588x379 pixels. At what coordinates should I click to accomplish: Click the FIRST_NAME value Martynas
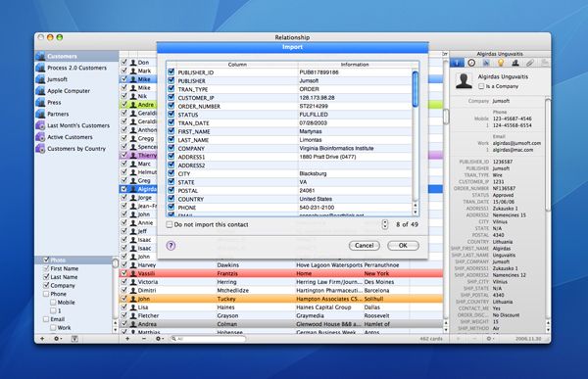tap(310, 131)
